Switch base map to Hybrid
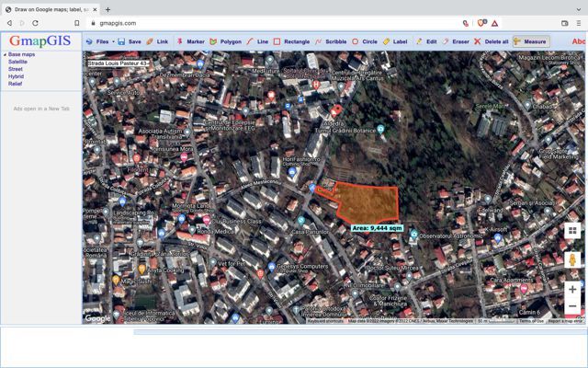 click(x=17, y=76)
